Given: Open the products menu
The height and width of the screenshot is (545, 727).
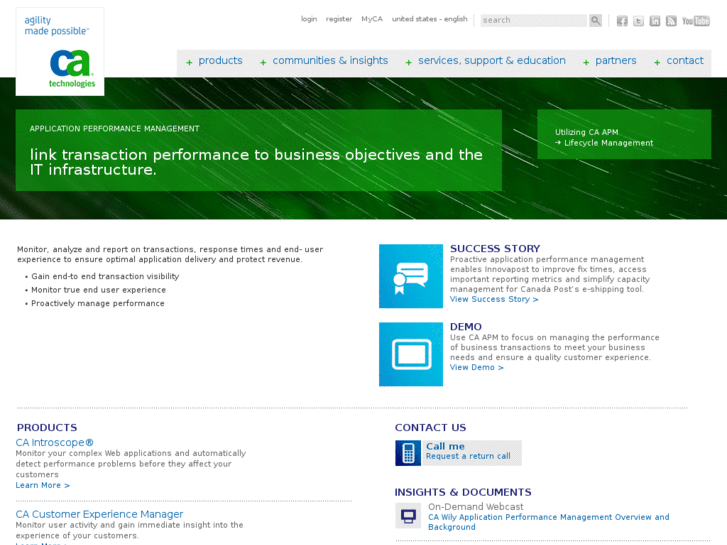Looking at the screenshot, I should [x=220, y=61].
